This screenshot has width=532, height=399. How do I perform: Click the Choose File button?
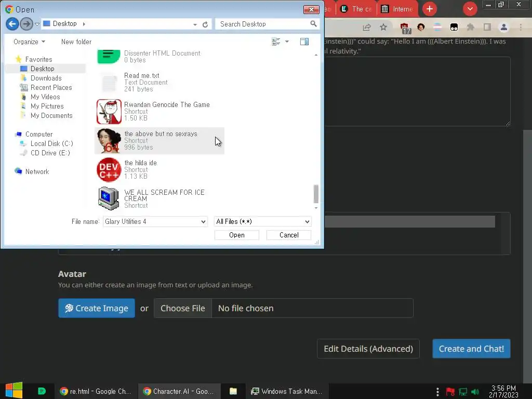[182, 308]
